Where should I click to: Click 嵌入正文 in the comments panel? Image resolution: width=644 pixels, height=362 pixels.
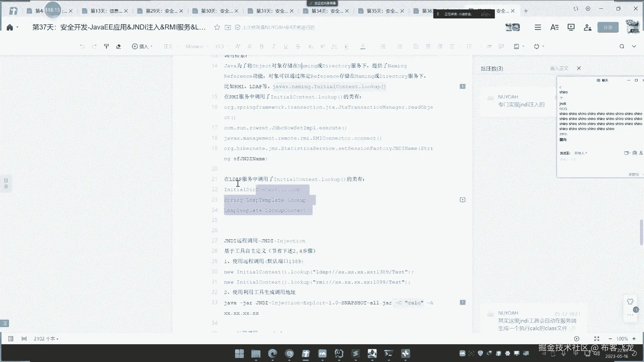[x=559, y=68]
